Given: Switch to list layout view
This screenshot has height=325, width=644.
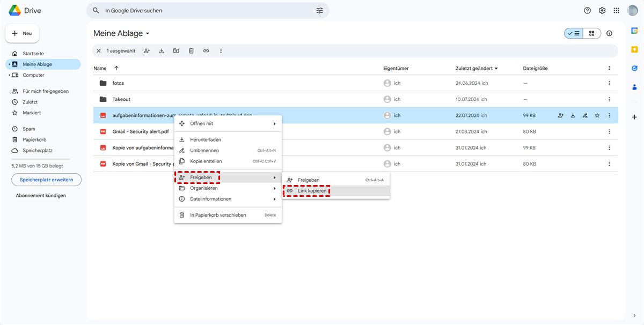Looking at the screenshot, I should point(574,33).
